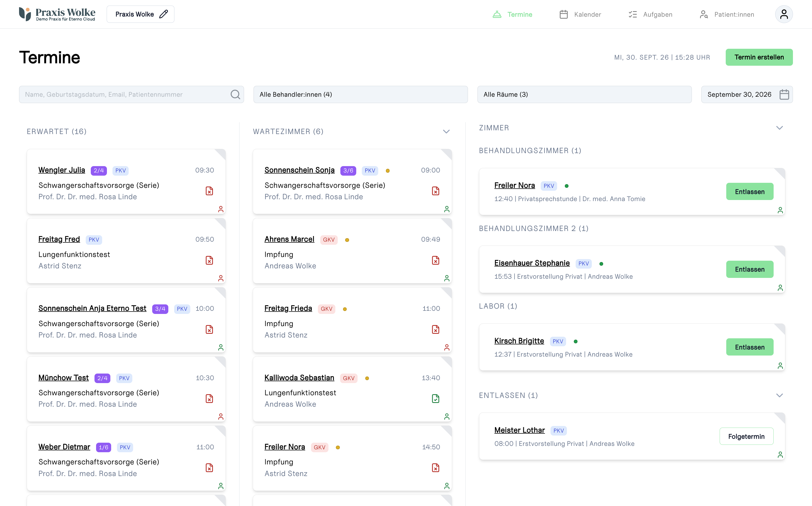The width and height of the screenshot is (812, 506).
Task: Open Meister Lothar patient link
Action: tap(519, 430)
